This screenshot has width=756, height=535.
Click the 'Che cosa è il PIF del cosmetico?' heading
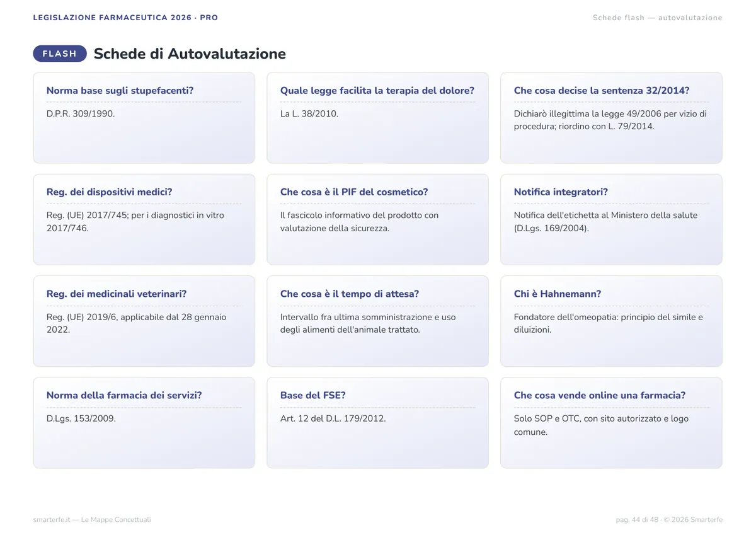pos(354,192)
